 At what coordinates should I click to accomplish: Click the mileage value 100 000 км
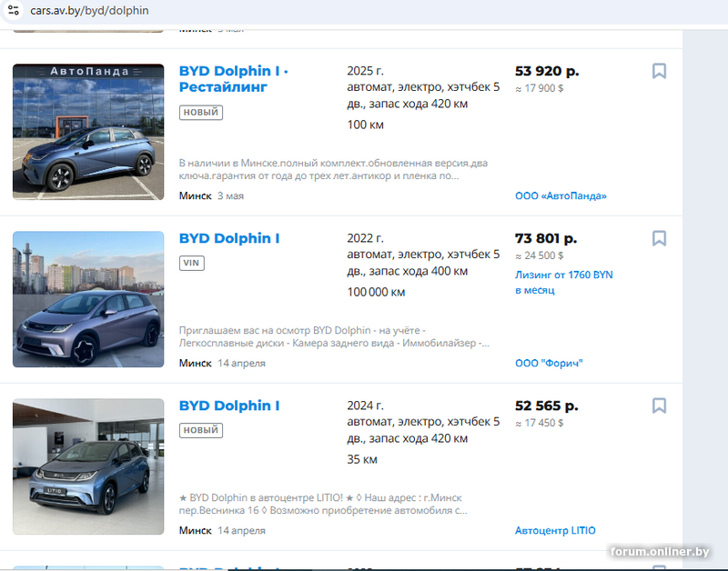coord(376,292)
